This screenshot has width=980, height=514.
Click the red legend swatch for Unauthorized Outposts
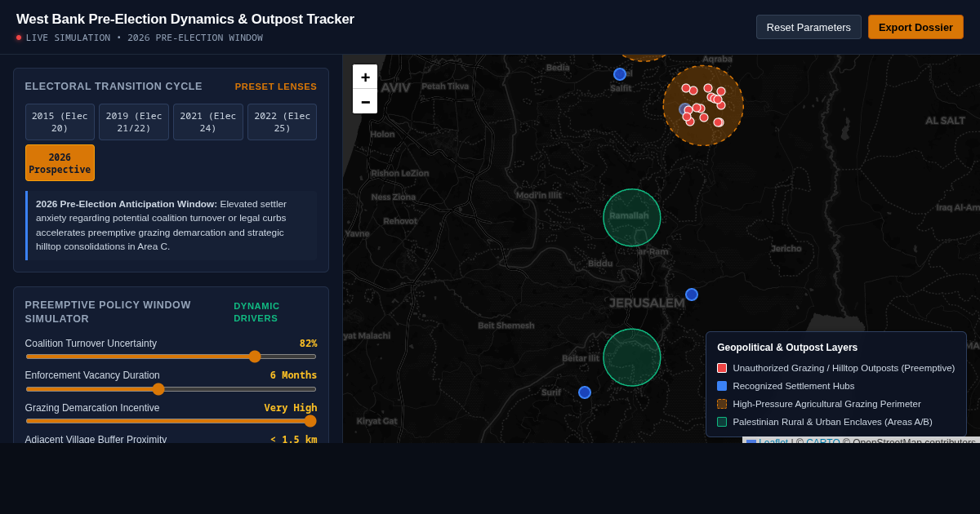click(x=722, y=368)
